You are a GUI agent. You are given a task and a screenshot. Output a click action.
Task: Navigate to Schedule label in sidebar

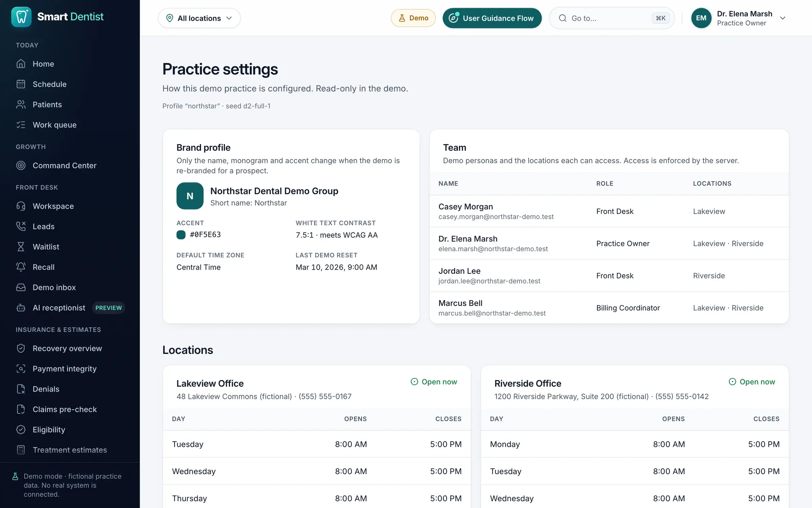(x=49, y=84)
